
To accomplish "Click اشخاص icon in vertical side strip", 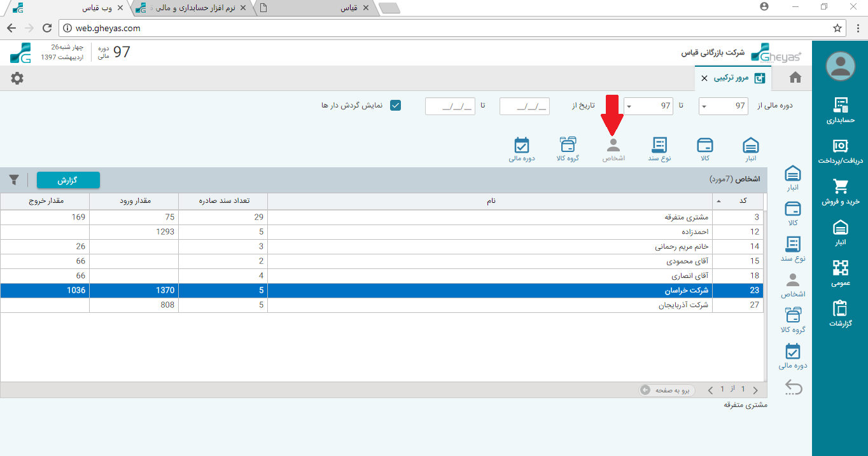I will coord(793,285).
